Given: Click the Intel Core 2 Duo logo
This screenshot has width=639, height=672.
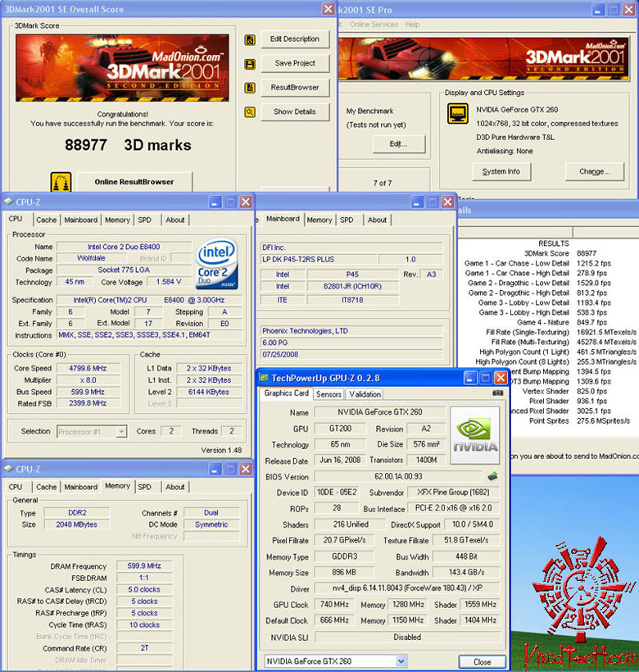Looking at the screenshot, I should coord(217,264).
